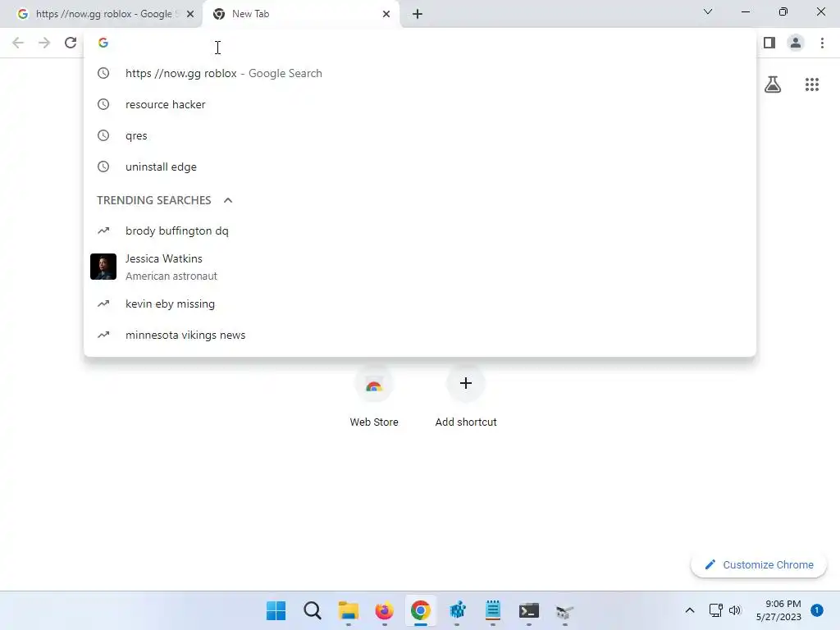The height and width of the screenshot is (630, 840).
Task: Open the Chrome three-dot menu
Action: (x=822, y=43)
